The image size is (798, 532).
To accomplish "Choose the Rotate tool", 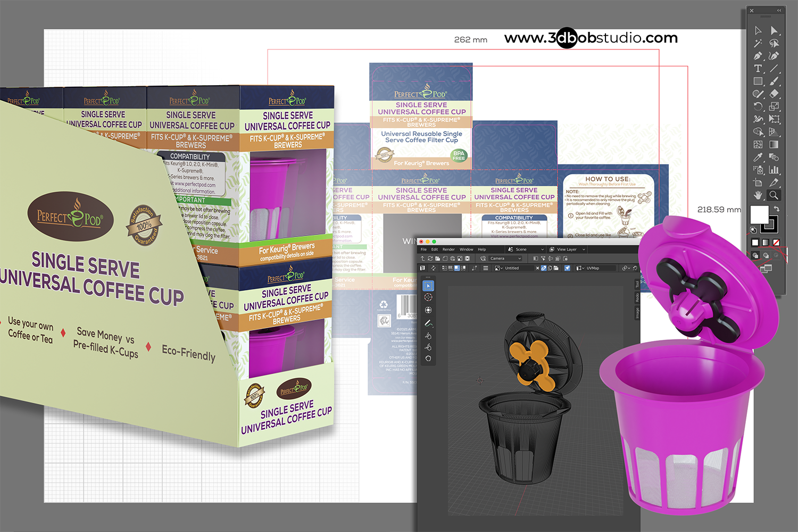I will (x=757, y=106).
